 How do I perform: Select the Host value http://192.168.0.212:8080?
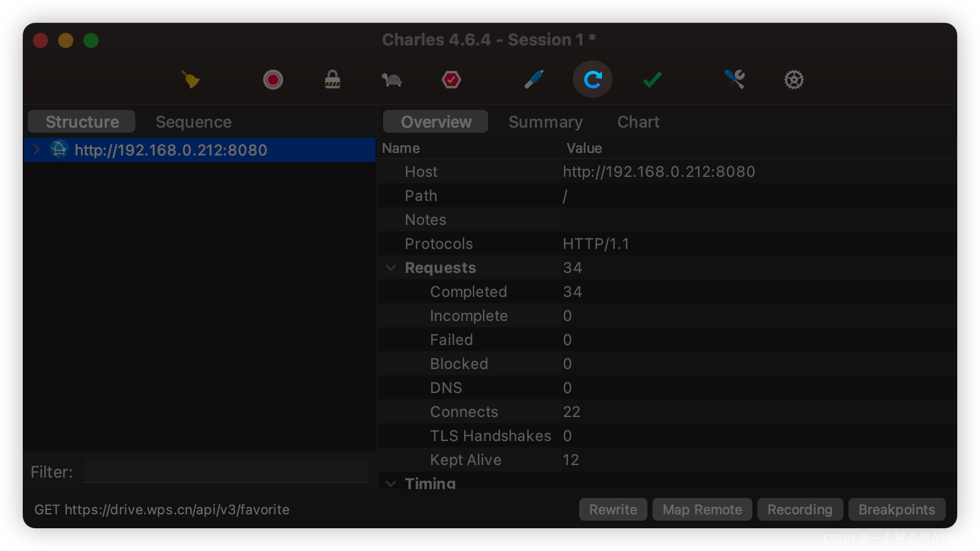click(x=659, y=172)
